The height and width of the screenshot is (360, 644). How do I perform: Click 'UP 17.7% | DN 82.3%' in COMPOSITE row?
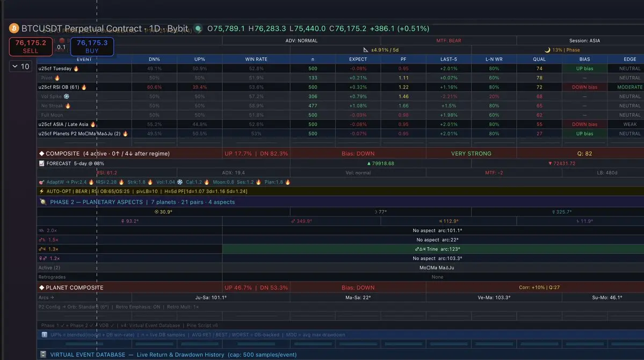coord(256,153)
